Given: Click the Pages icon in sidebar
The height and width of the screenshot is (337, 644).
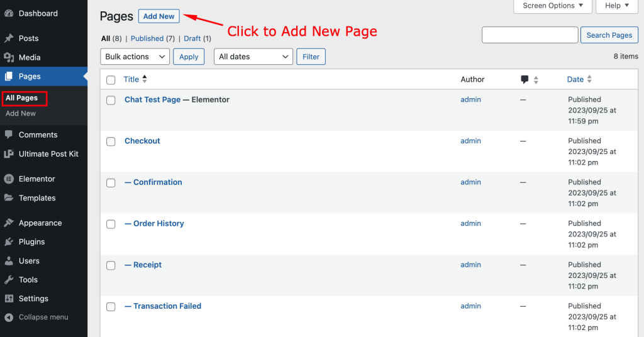Looking at the screenshot, I should (9, 76).
